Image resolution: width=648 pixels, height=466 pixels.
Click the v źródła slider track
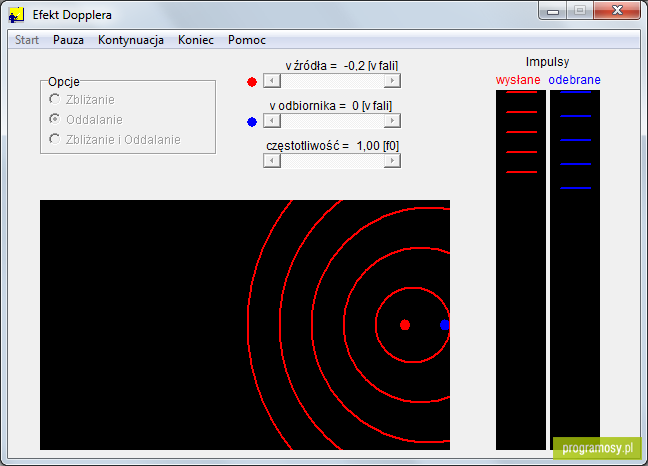point(332,81)
